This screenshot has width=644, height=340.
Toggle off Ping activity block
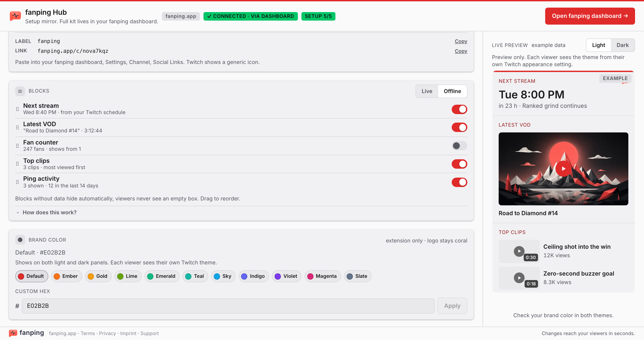coord(459,182)
